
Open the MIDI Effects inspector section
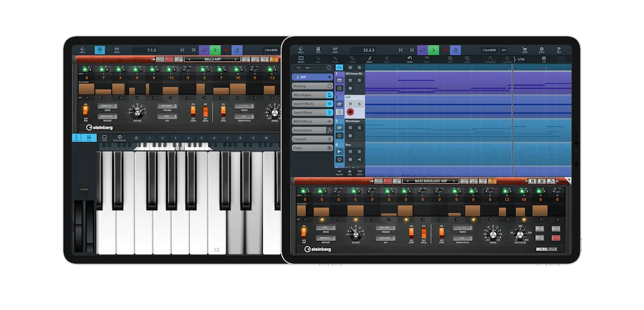[x=313, y=121]
